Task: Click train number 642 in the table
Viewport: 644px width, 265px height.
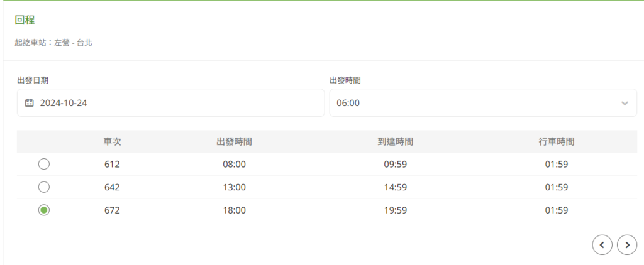Action: coord(112,188)
